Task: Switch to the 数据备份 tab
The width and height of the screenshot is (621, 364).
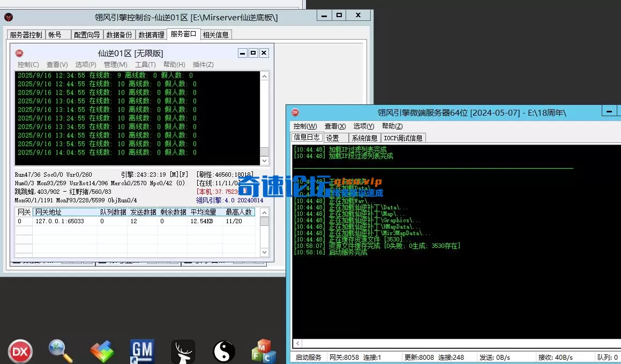Action: pyautogui.click(x=119, y=35)
